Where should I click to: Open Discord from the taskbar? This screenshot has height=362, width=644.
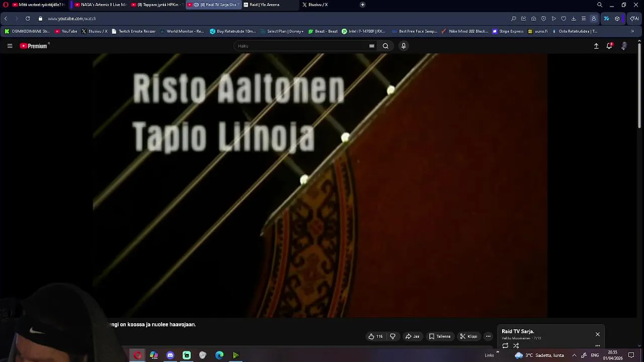(x=170, y=355)
